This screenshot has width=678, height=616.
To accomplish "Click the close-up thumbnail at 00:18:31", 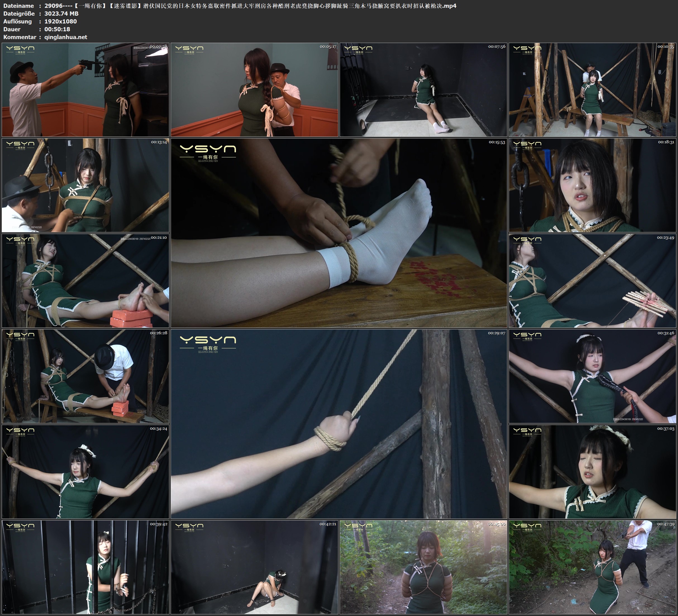I will coord(592,185).
